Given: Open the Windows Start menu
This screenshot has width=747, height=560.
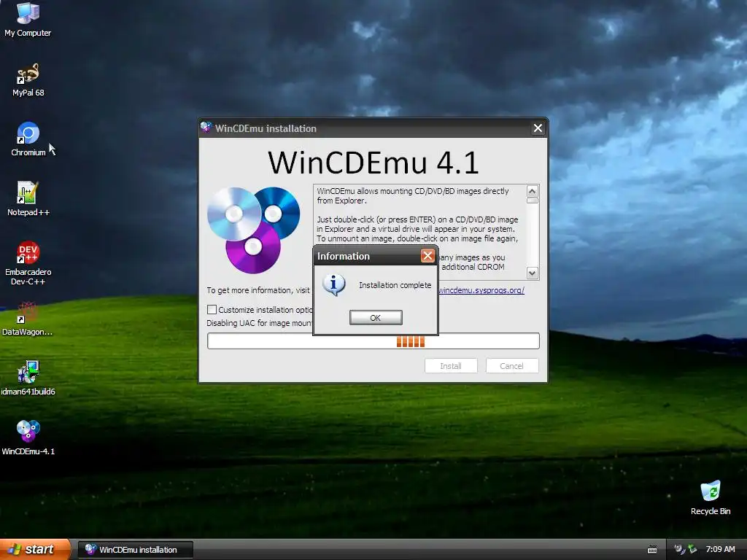Looking at the screenshot, I should pos(34,549).
